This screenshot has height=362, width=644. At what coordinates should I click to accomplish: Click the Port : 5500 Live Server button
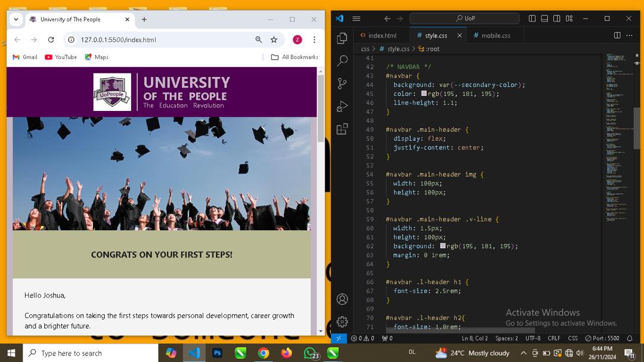click(x=602, y=338)
